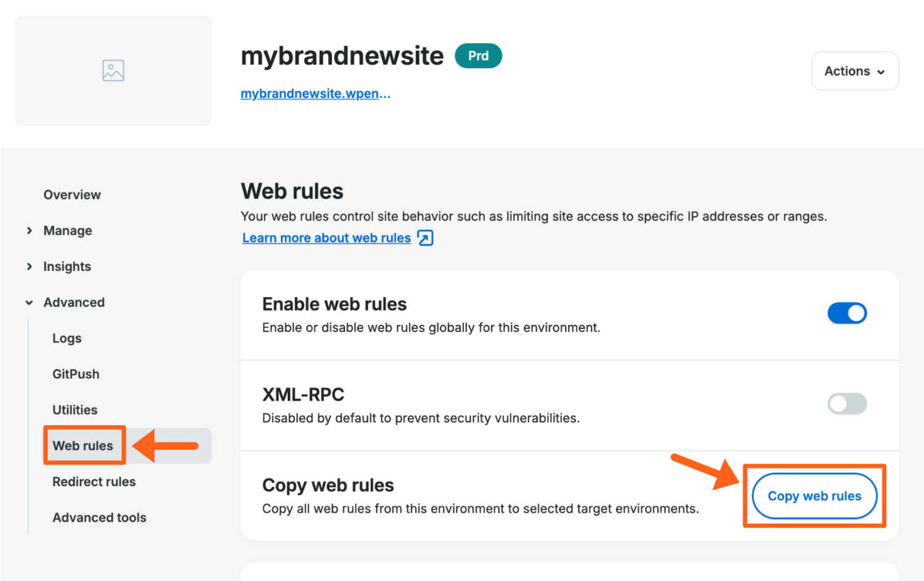
Task: Toggle web rules globally for this environment
Action: [x=847, y=313]
